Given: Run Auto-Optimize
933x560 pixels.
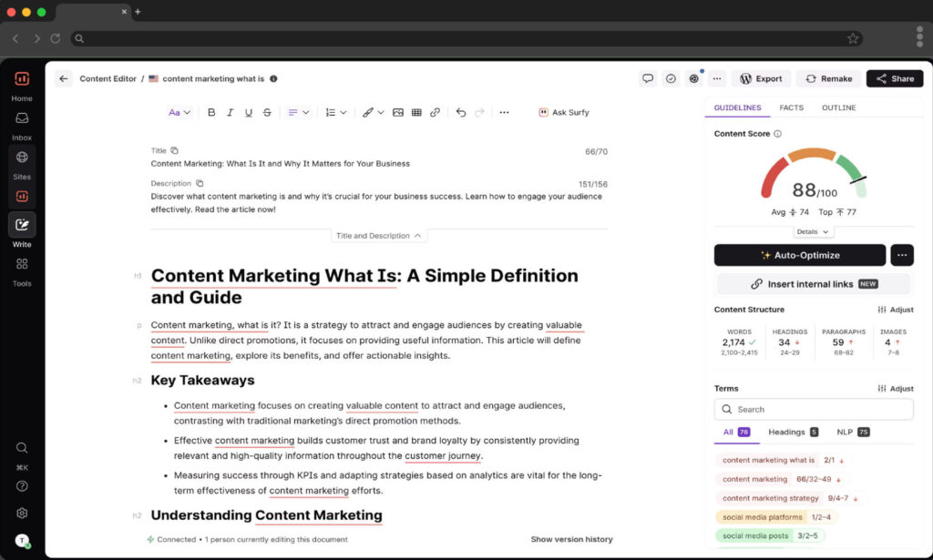Looking at the screenshot, I should pyautogui.click(x=800, y=255).
